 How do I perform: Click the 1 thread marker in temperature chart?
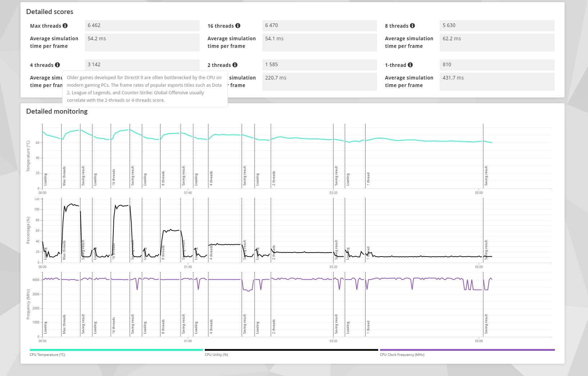[x=368, y=179]
